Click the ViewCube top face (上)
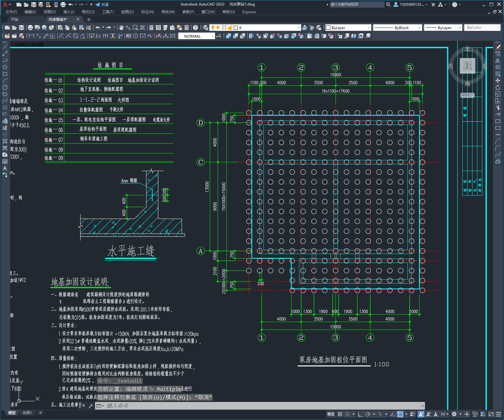The height and width of the screenshot is (420, 504). [x=468, y=66]
